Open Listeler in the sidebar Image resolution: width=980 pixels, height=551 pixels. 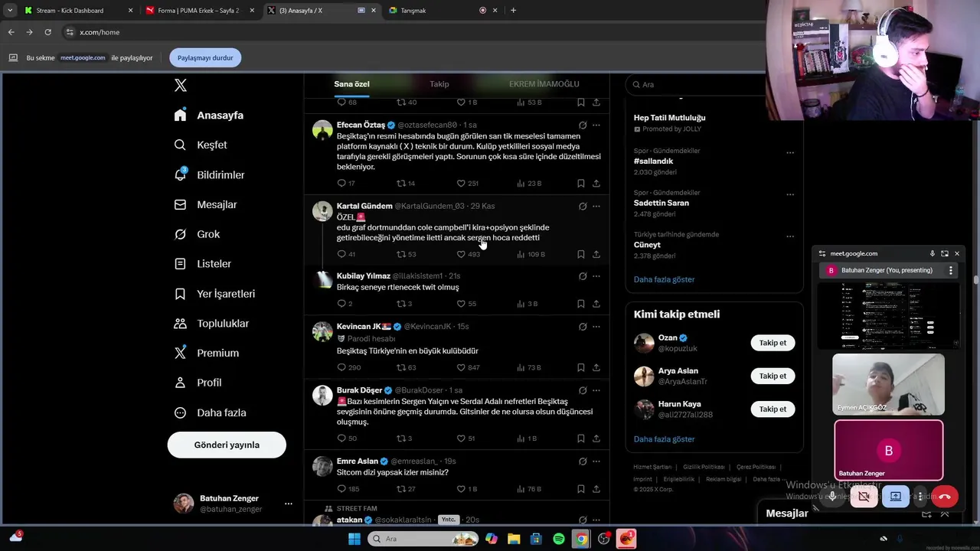pyautogui.click(x=202, y=263)
